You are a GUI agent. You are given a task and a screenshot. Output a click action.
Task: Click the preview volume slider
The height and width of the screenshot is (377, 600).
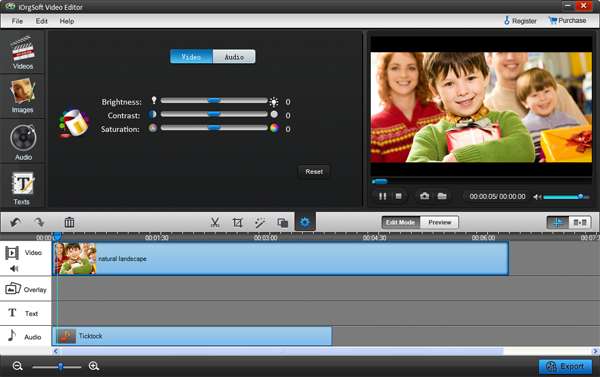[566, 197]
